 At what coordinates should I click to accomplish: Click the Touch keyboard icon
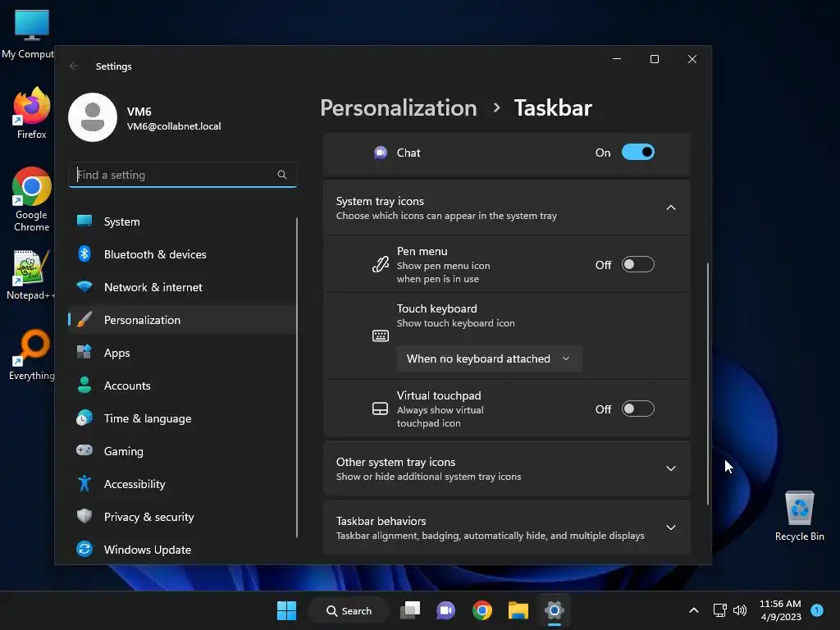click(381, 336)
